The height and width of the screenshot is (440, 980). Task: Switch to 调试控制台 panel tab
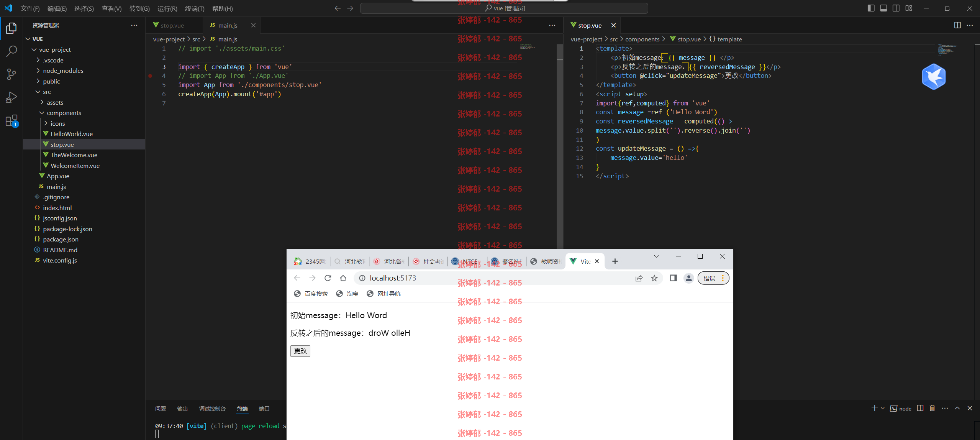coord(212,409)
